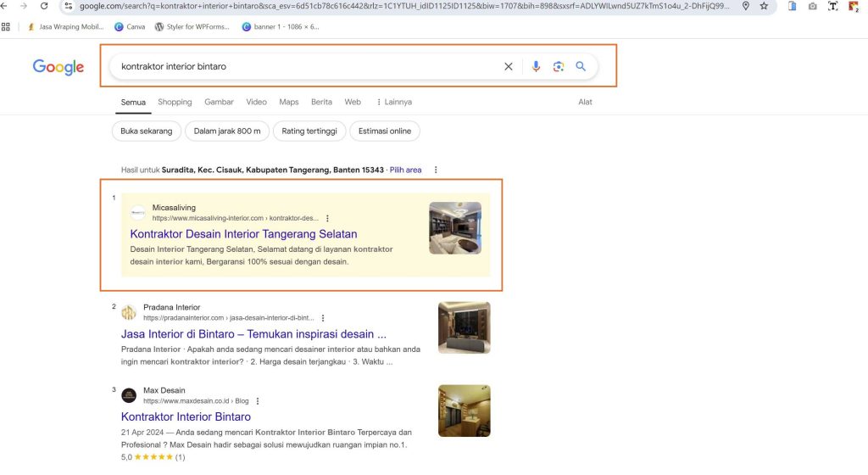Open the 'Dalam jarak 800 m' distance chip
This screenshot has width=868, height=475.
pos(227,131)
